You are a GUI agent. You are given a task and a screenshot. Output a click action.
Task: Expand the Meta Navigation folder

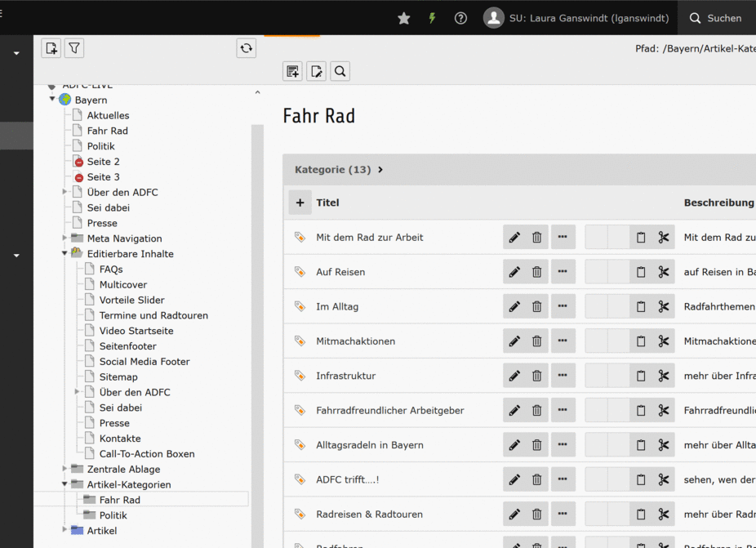[65, 238]
